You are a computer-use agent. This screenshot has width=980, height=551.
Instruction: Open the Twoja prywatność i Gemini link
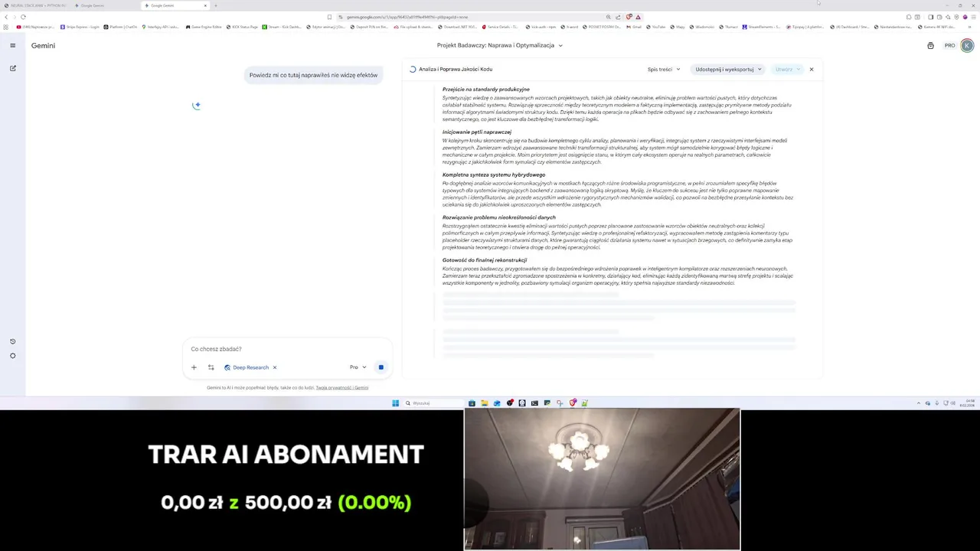(x=342, y=388)
